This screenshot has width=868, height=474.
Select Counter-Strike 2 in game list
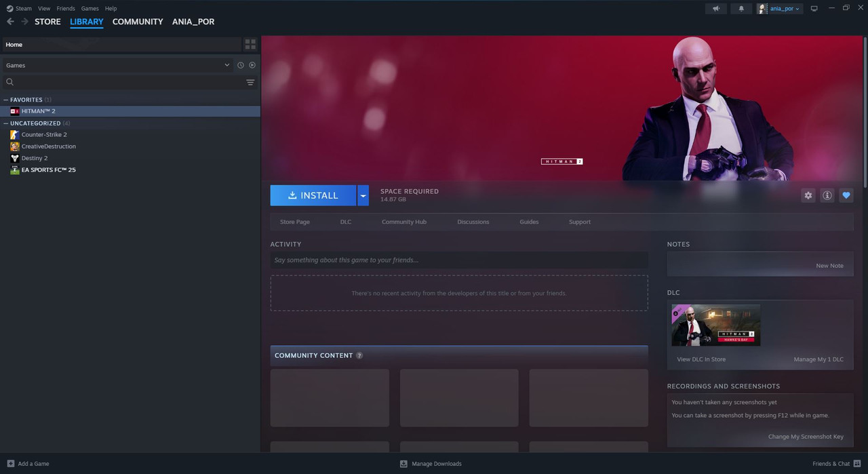[130, 134]
